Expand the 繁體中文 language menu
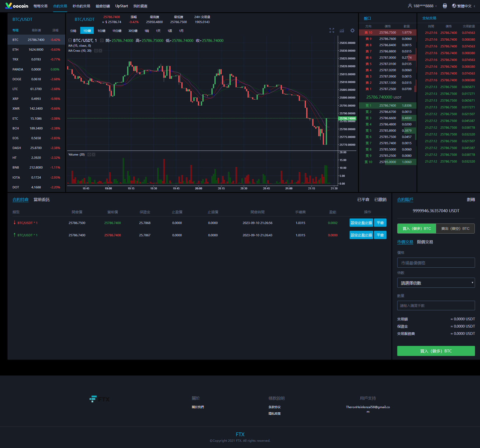Image resolution: width=480 pixels, height=448 pixels. pos(474,6)
